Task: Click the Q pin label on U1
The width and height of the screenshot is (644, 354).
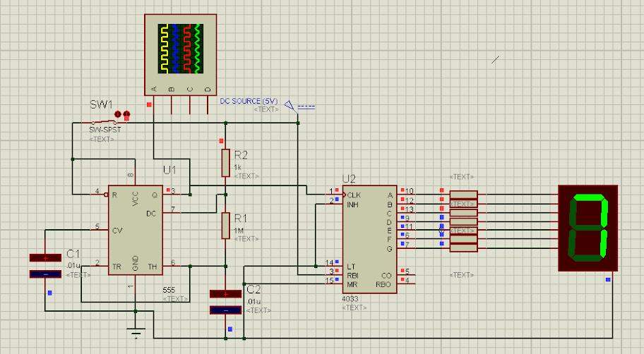Action: click(155, 195)
